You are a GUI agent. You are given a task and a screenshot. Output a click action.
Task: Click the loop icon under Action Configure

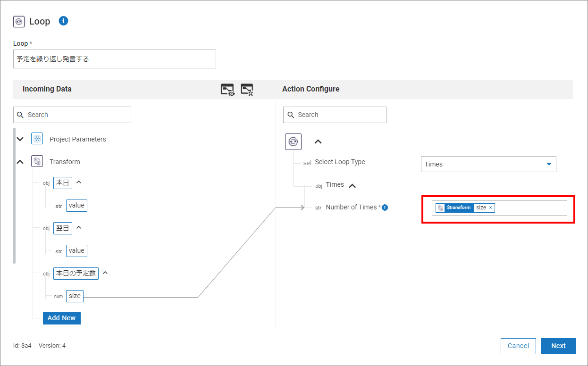pos(293,141)
